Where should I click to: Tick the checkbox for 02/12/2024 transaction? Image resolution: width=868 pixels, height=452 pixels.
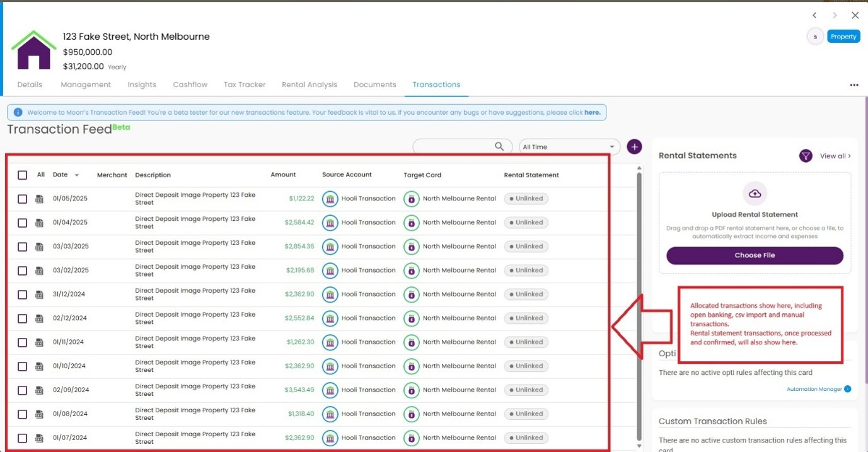pyautogui.click(x=22, y=318)
